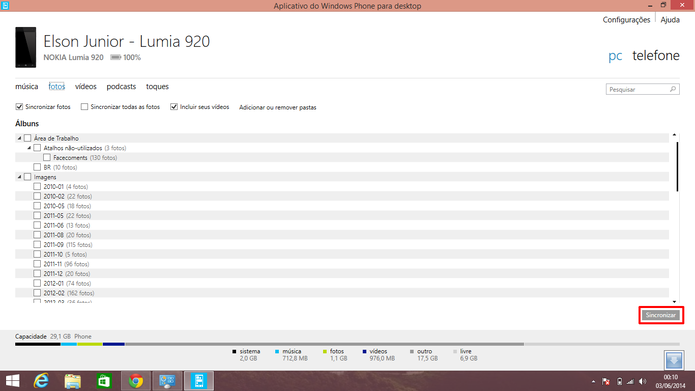The image size is (695, 391).
Task: Click the battery icon beside 100%
Action: click(115, 58)
